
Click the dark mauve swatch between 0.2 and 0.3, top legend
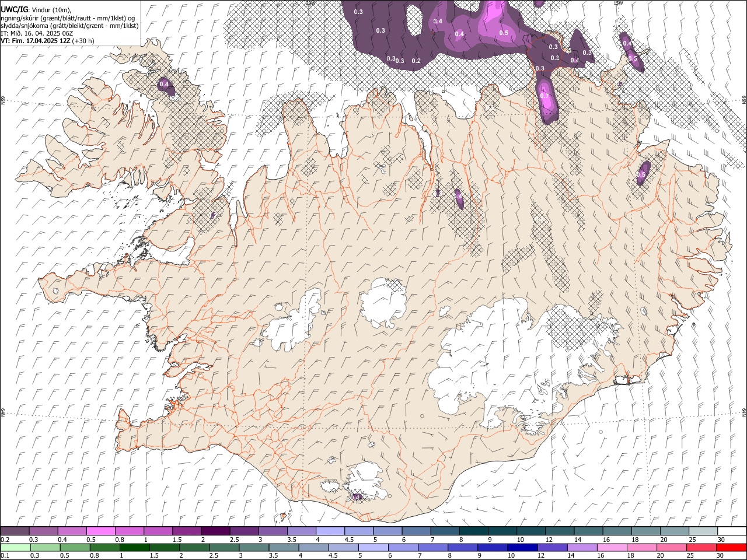click(15, 531)
